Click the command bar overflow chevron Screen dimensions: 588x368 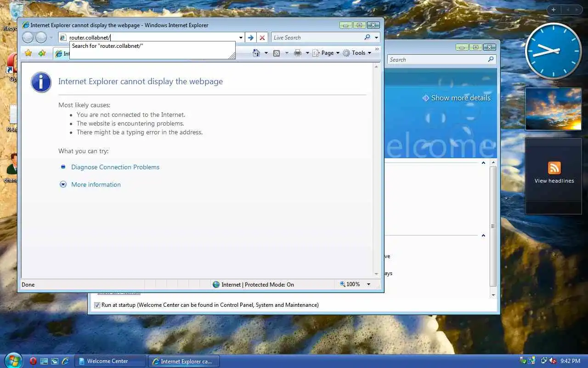point(377,49)
